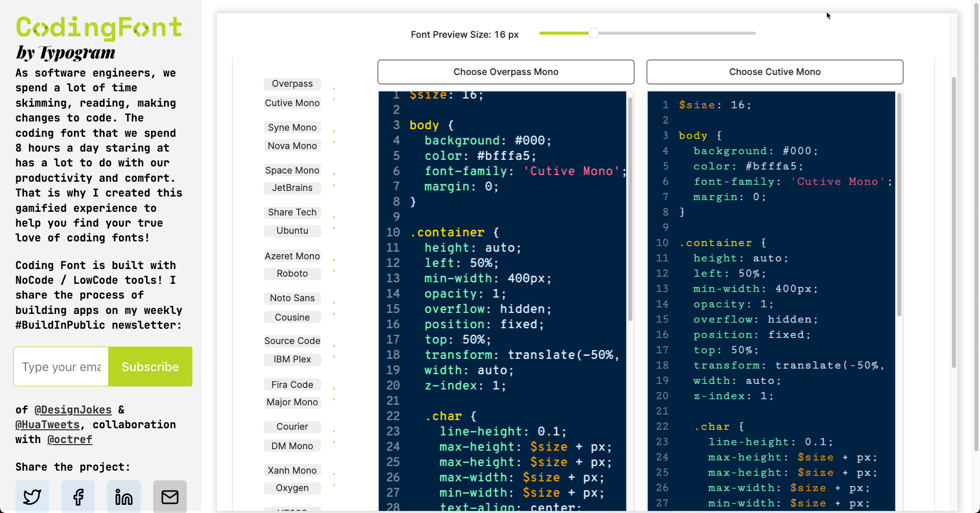Open the @DesignJokes link
This screenshot has width=980, height=513.
pyautogui.click(x=73, y=410)
